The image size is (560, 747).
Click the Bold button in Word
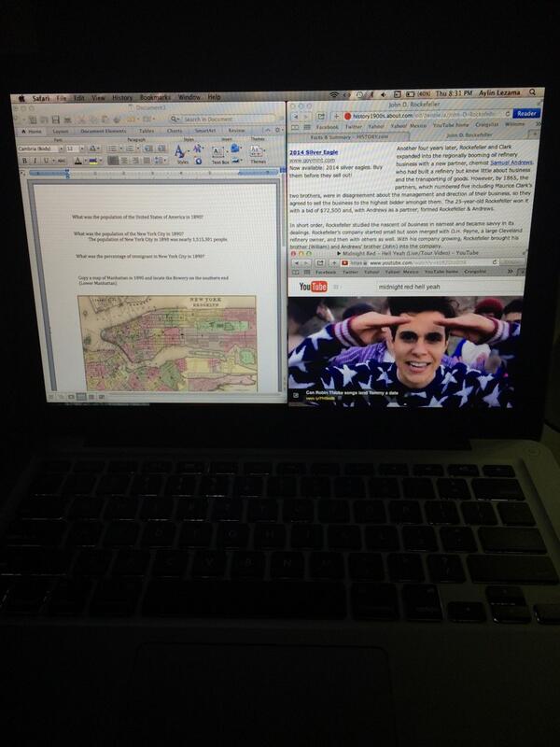[x=25, y=161]
